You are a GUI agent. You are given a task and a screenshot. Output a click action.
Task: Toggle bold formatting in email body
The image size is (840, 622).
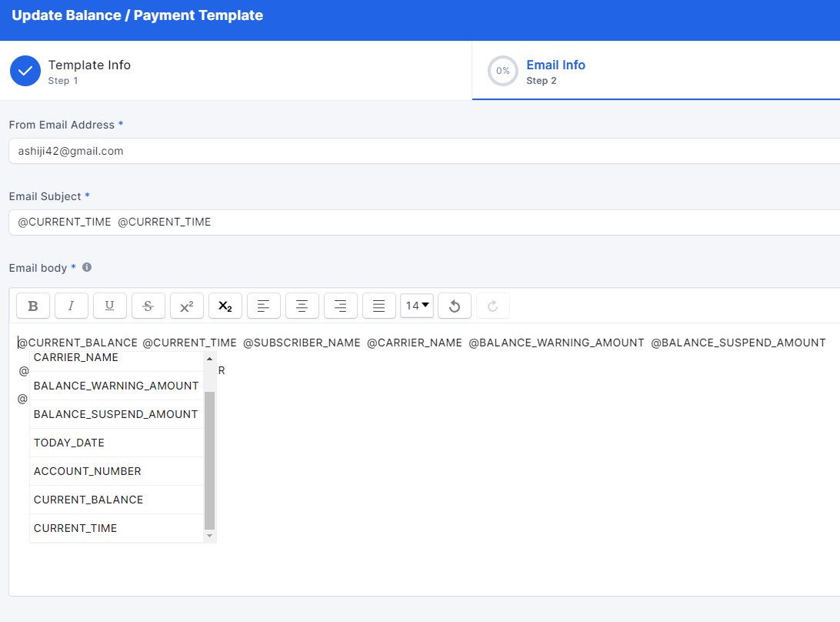pos(33,306)
